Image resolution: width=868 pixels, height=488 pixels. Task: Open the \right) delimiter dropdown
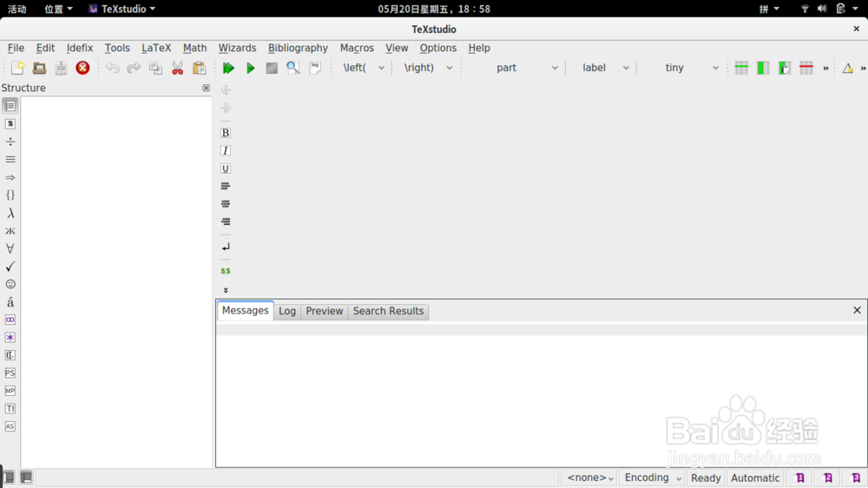(x=427, y=68)
